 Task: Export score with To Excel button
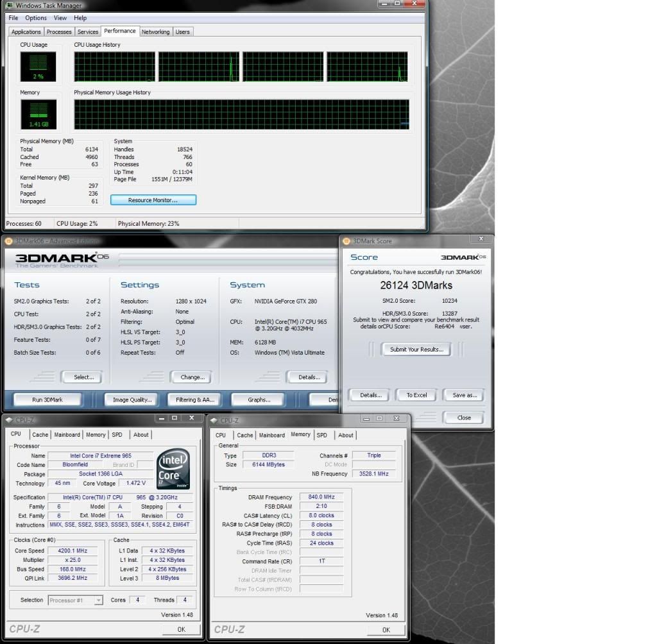pyautogui.click(x=417, y=395)
